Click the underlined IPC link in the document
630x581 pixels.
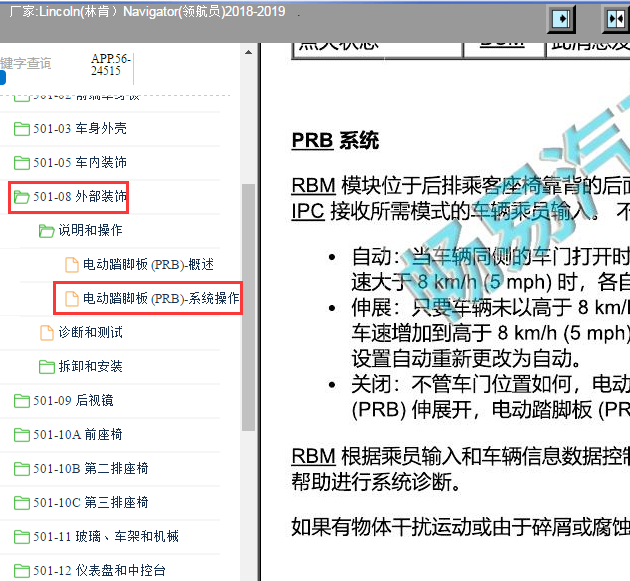coord(308,211)
